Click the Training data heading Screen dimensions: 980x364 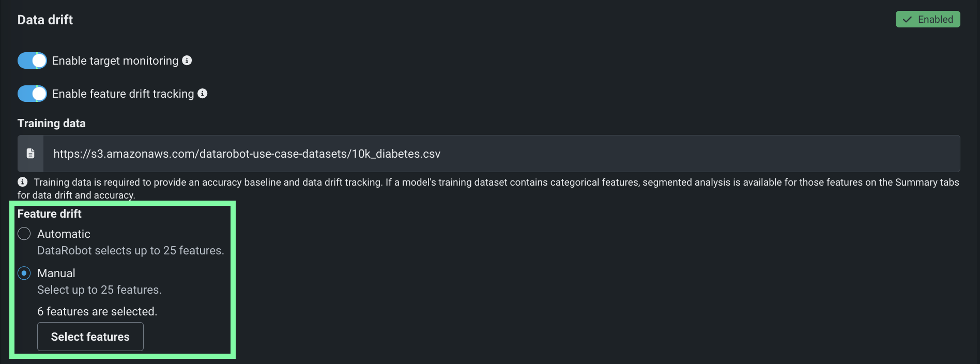(52, 123)
